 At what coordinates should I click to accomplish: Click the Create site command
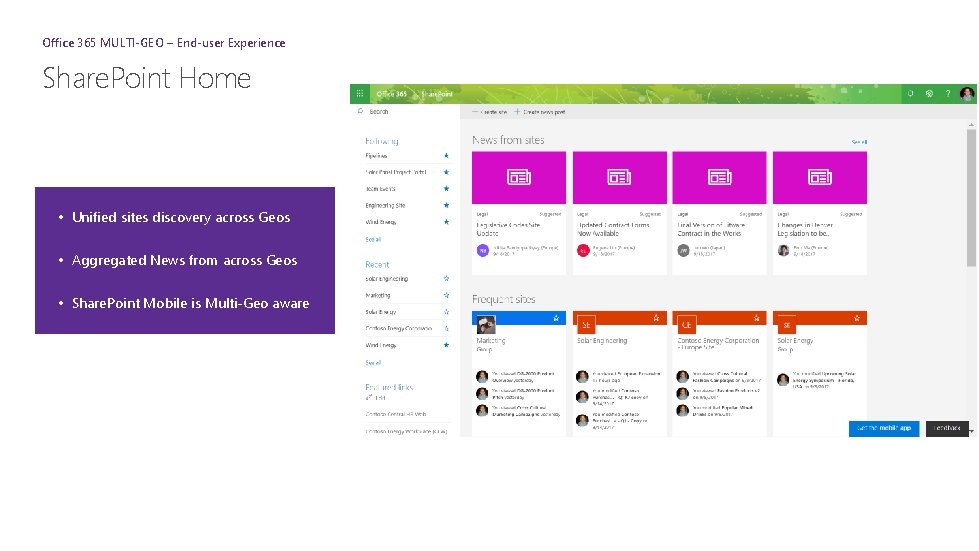(x=490, y=112)
